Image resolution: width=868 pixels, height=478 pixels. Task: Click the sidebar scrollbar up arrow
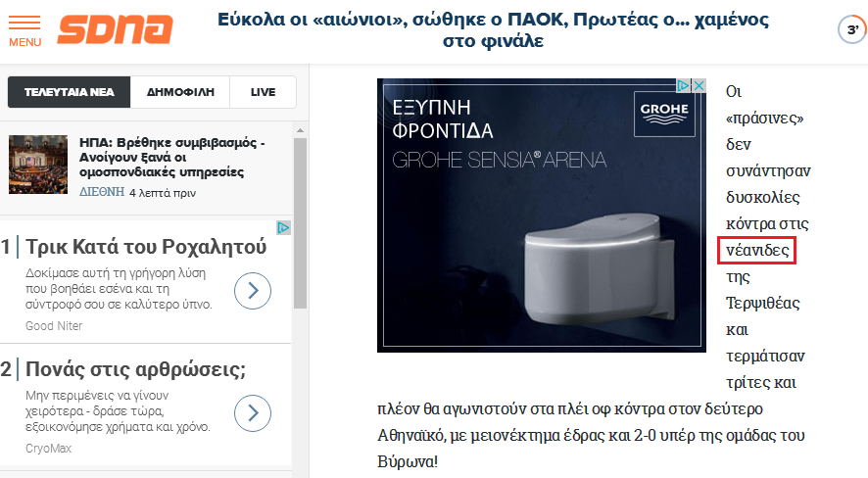pyautogui.click(x=300, y=130)
